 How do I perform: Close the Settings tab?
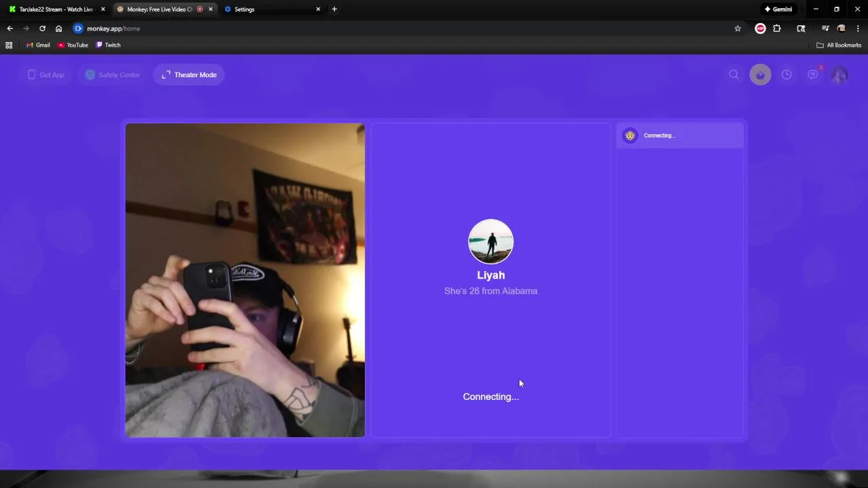pos(319,9)
